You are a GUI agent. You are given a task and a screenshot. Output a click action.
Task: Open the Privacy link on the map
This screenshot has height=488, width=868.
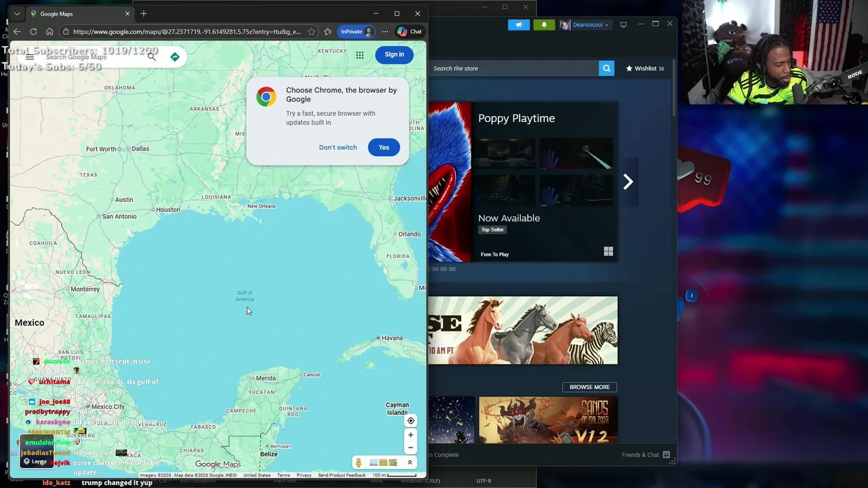click(304, 475)
